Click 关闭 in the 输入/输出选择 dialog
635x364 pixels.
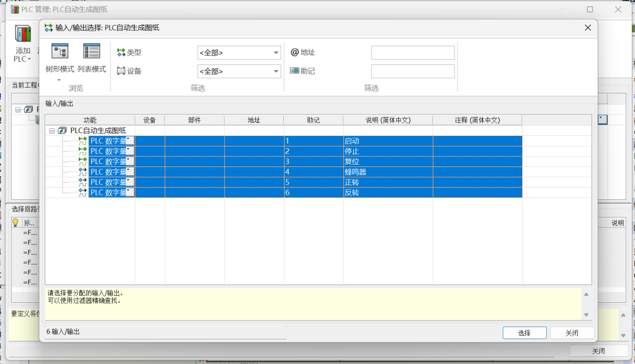(572, 333)
